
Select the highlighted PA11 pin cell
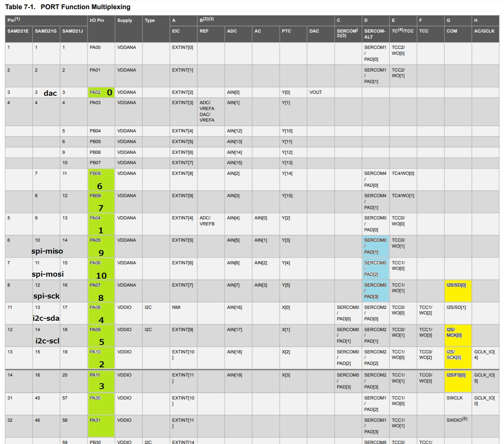click(x=101, y=381)
